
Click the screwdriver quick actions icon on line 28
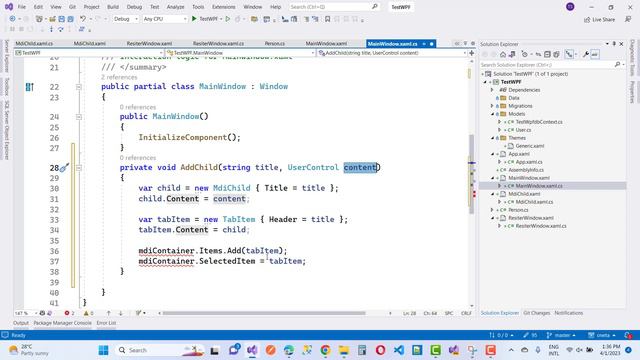point(64,167)
